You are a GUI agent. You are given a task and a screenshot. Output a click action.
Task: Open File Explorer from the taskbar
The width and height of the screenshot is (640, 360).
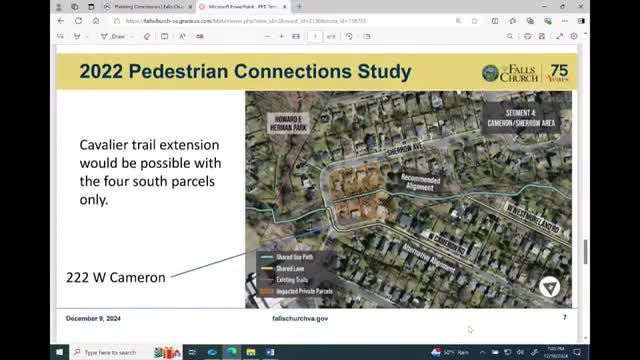click(x=251, y=352)
